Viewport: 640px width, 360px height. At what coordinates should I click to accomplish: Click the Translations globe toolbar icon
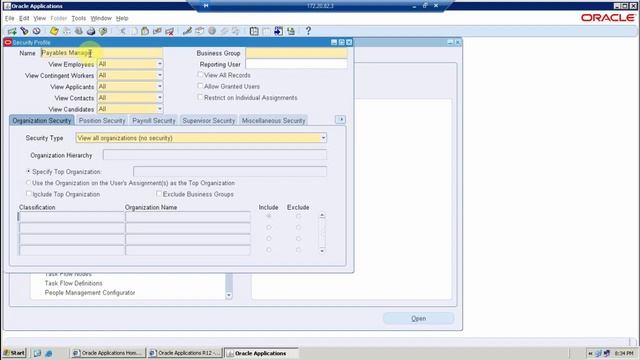(x=212, y=31)
